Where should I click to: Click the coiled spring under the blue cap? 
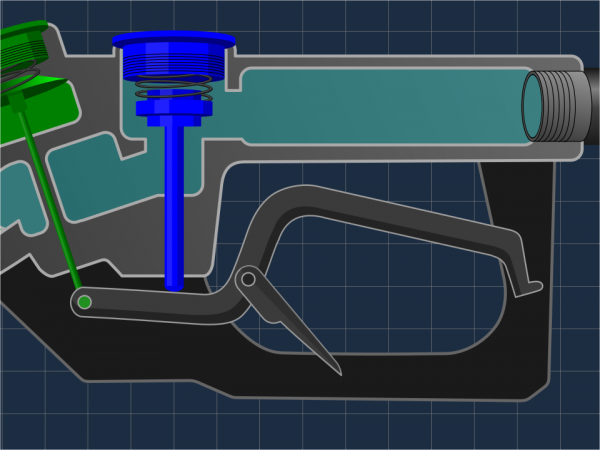tap(173, 80)
